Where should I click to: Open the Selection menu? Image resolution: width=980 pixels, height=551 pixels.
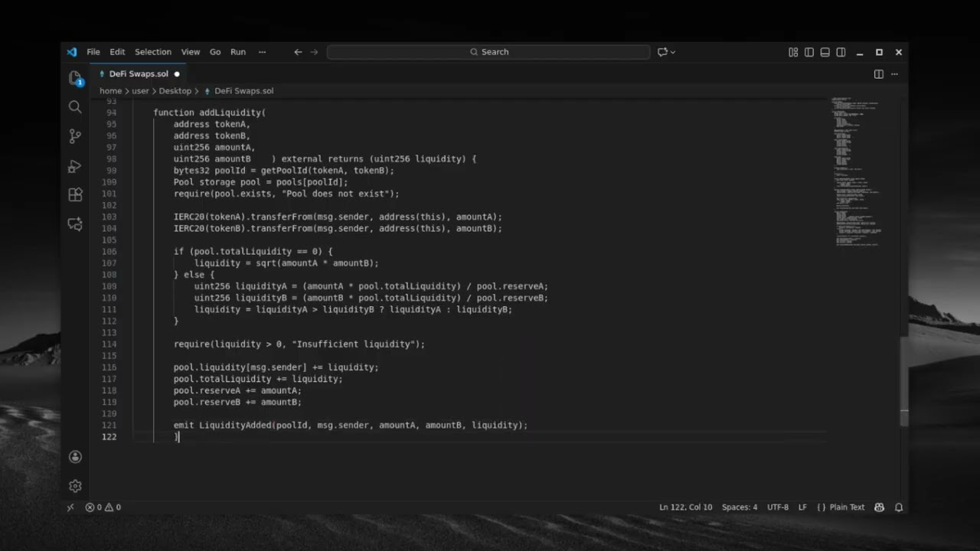pyautogui.click(x=153, y=52)
